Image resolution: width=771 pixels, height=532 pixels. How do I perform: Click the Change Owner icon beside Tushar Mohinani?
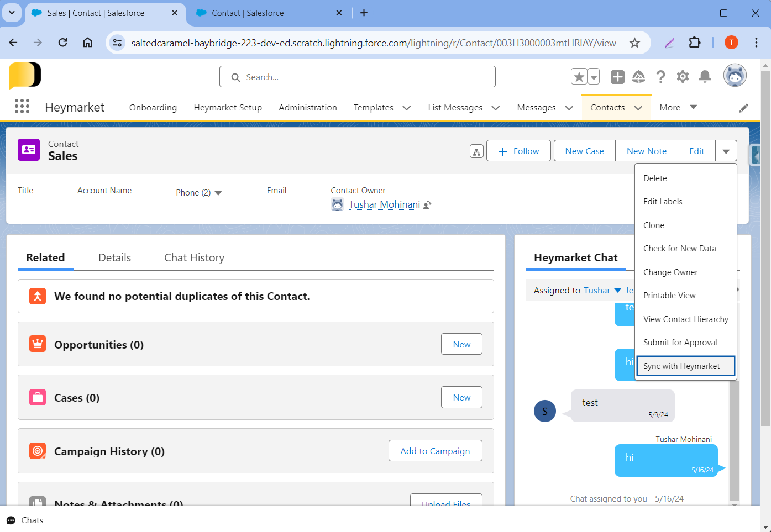[427, 205]
